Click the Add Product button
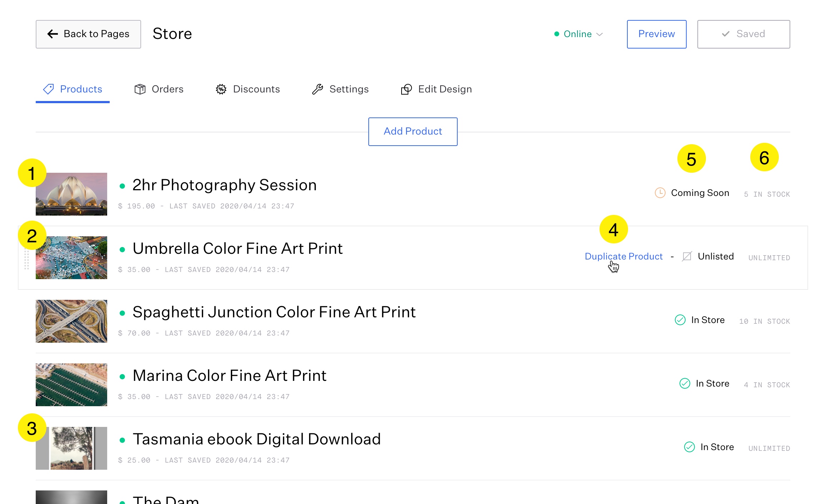This screenshot has height=504, width=826. click(413, 132)
